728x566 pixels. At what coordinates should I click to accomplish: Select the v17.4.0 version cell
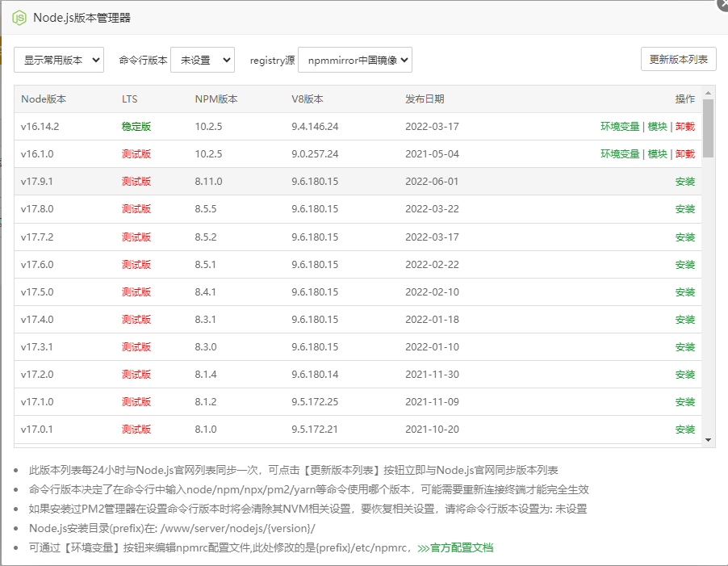pyautogui.click(x=37, y=320)
